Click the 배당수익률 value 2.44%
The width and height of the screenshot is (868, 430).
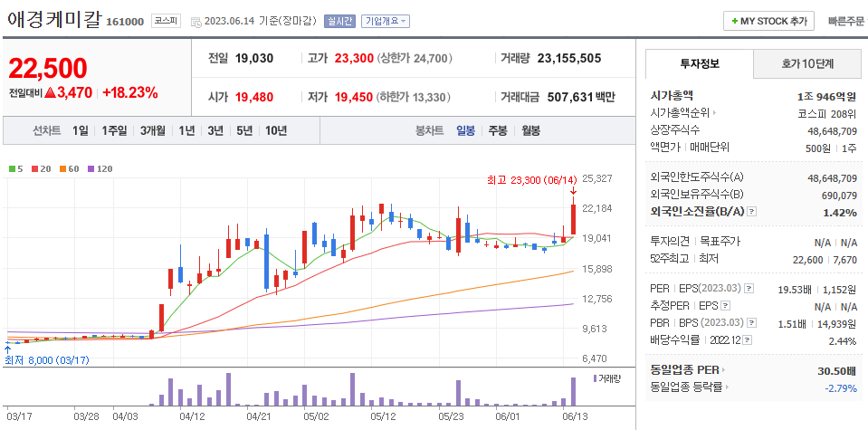coord(843,341)
